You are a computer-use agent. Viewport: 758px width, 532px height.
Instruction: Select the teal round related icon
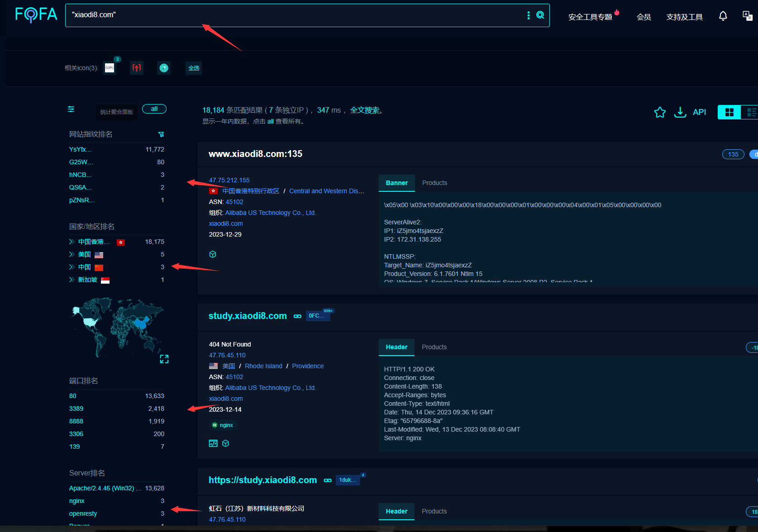pyautogui.click(x=164, y=68)
